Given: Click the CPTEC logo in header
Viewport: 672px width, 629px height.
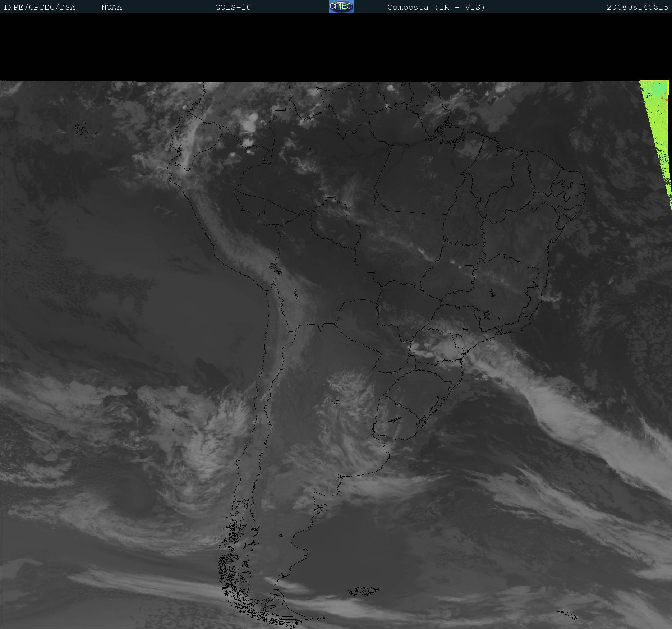Looking at the screenshot, I should point(341,6).
